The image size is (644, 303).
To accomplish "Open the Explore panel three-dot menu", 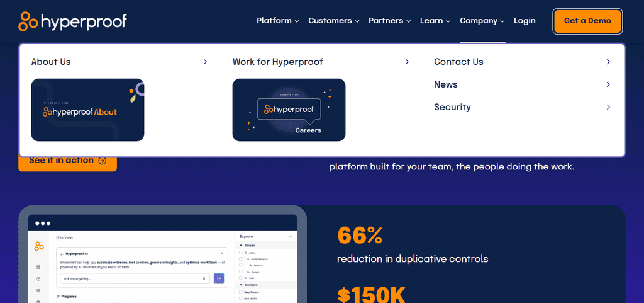I will pyautogui.click(x=291, y=236).
